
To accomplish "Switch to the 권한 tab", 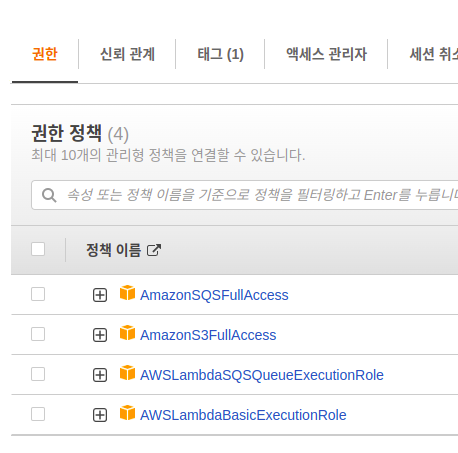I will click(45, 54).
